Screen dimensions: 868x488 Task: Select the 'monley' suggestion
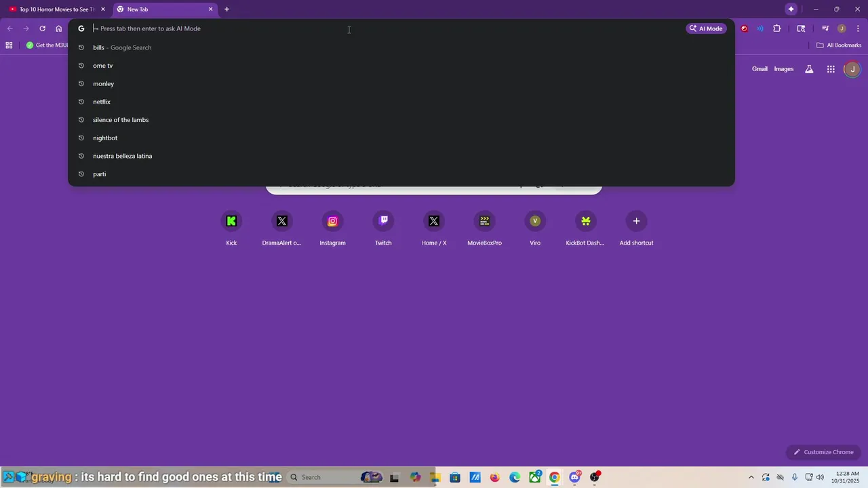point(401,84)
